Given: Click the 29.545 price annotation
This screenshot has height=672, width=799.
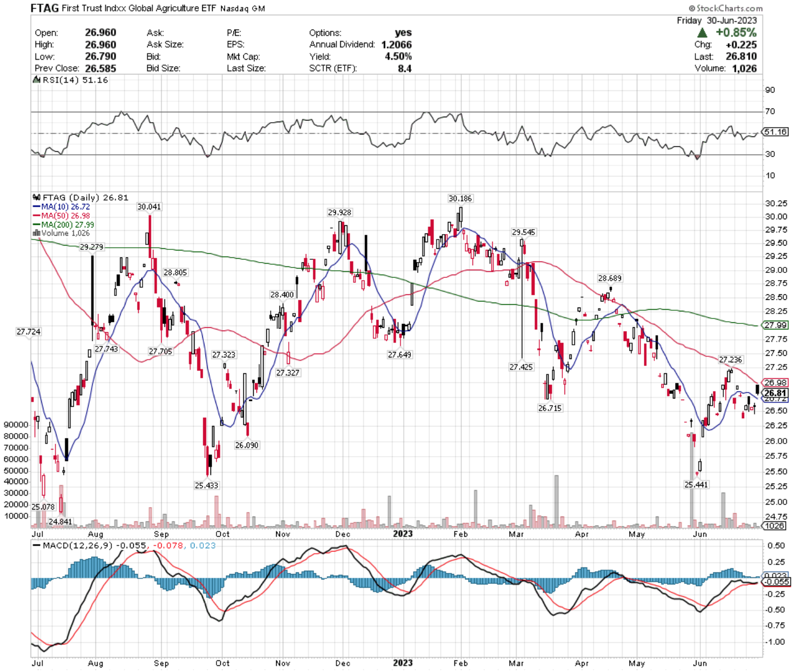Looking at the screenshot, I should (523, 232).
